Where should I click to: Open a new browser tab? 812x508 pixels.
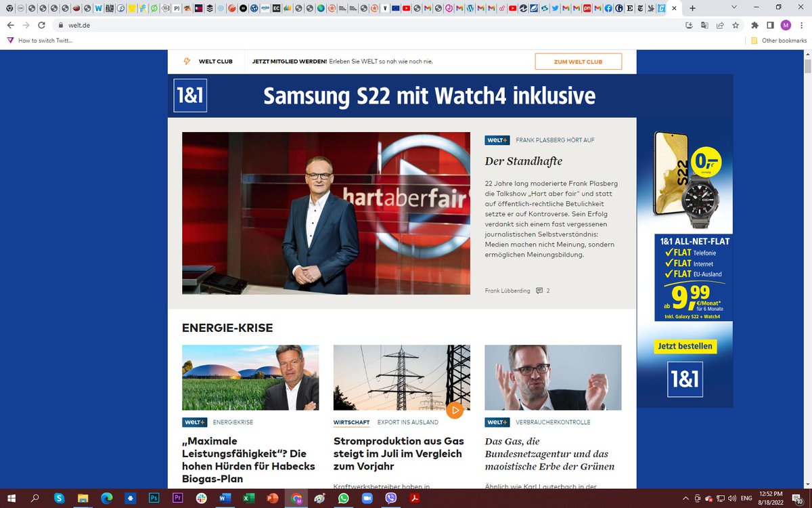click(692, 8)
